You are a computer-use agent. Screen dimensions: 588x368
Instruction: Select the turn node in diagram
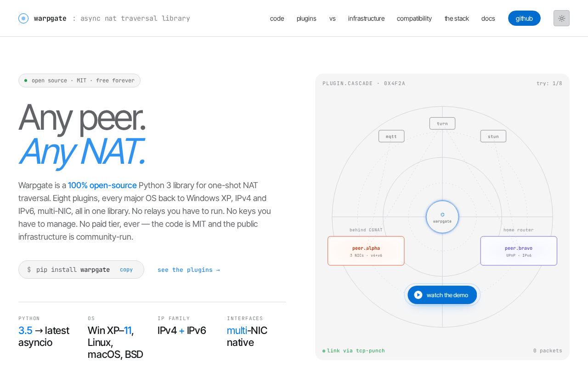(x=442, y=123)
